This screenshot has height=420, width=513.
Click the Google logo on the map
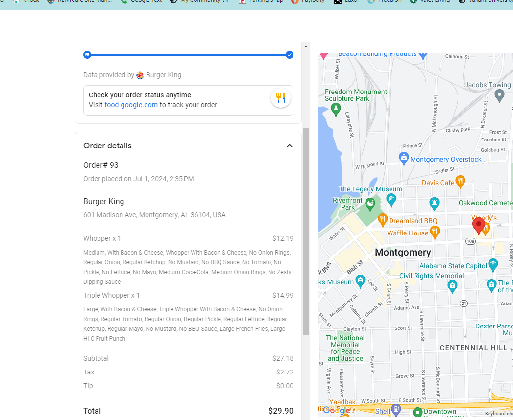coord(336,411)
